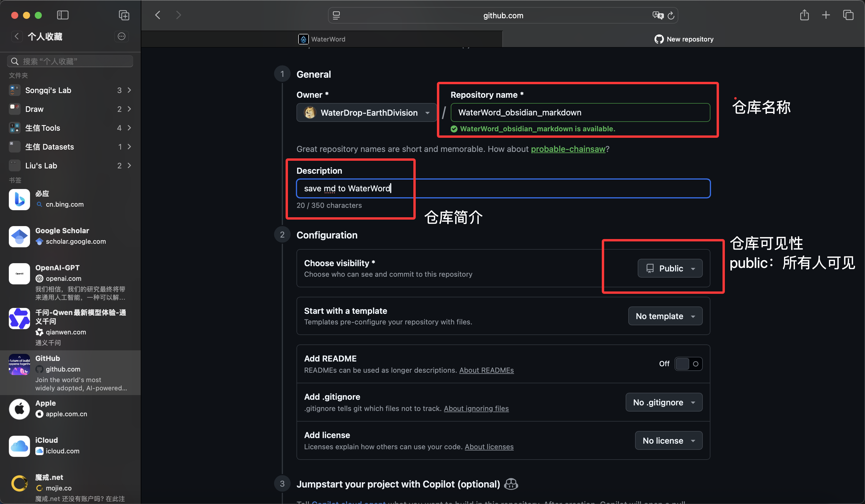Open the About licenses link
The width and height of the screenshot is (865, 504).
pyautogui.click(x=489, y=447)
